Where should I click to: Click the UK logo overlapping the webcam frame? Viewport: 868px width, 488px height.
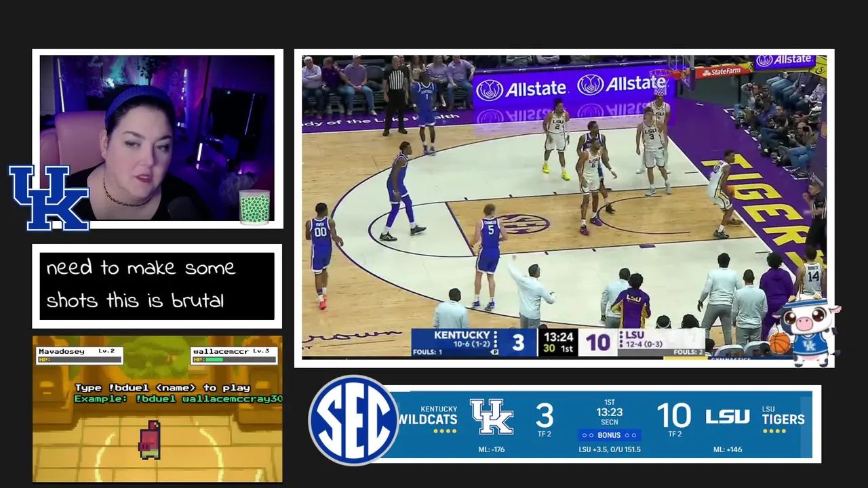point(49,198)
